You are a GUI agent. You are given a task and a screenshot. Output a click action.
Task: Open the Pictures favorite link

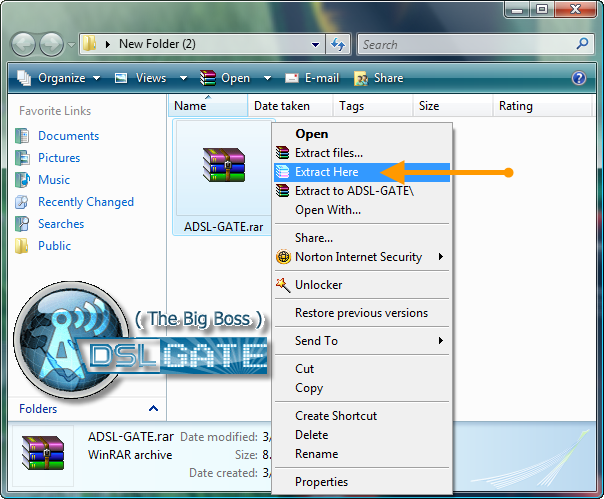click(x=59, y=158)
